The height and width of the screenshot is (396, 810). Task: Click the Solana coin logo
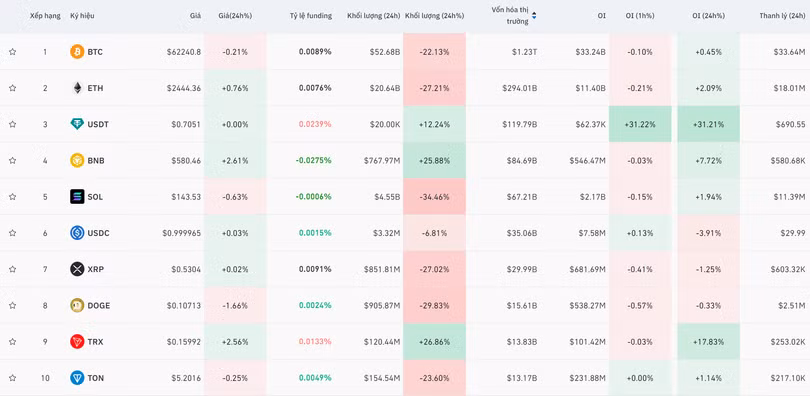[77, 197]
